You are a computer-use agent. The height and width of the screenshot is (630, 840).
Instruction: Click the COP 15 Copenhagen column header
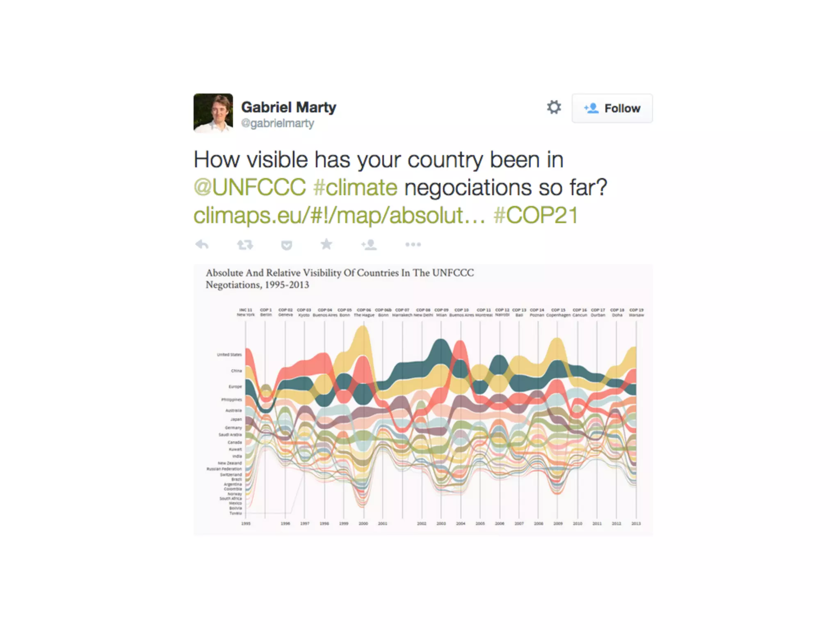[558, 313]
